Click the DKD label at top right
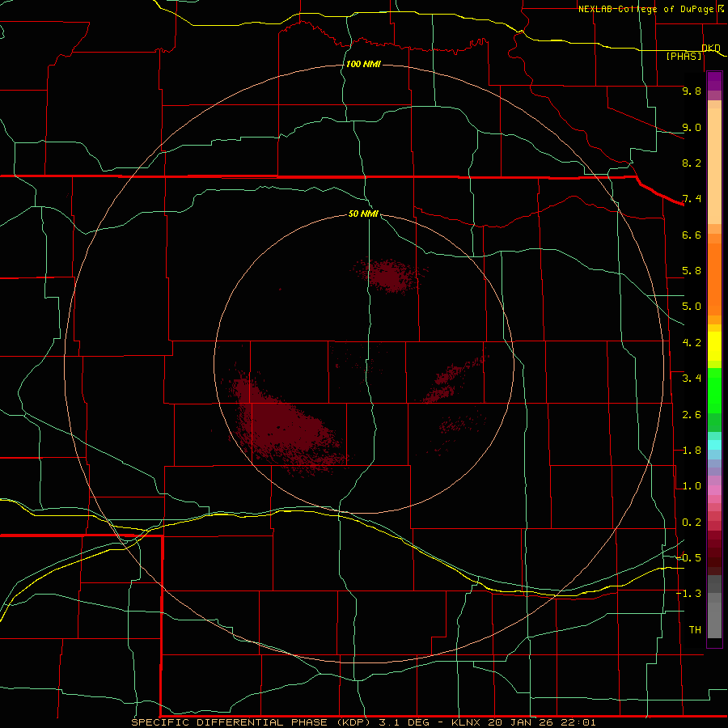This screenshot has width=728, height=728. point(711,48)
